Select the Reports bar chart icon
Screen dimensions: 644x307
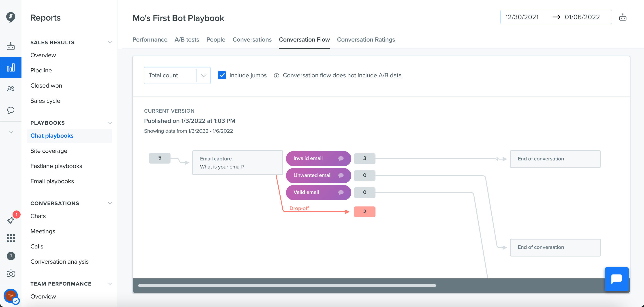point(11,67)
